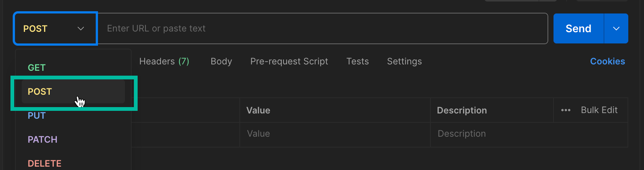This screenshot has height=170, width=644.
Task: Click the Value cell input field
Action: (x=335, y=134)
